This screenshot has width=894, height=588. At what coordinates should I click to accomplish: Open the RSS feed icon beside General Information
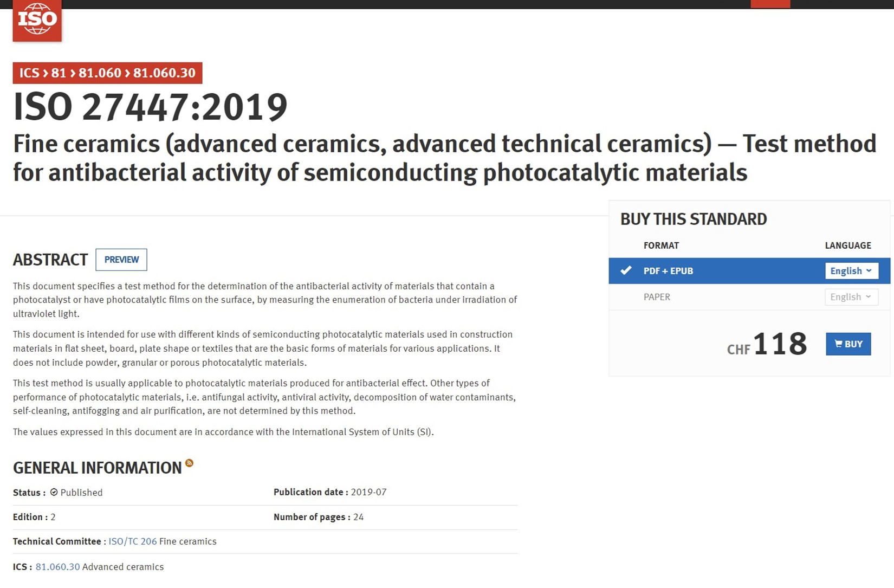coord(189,463)
